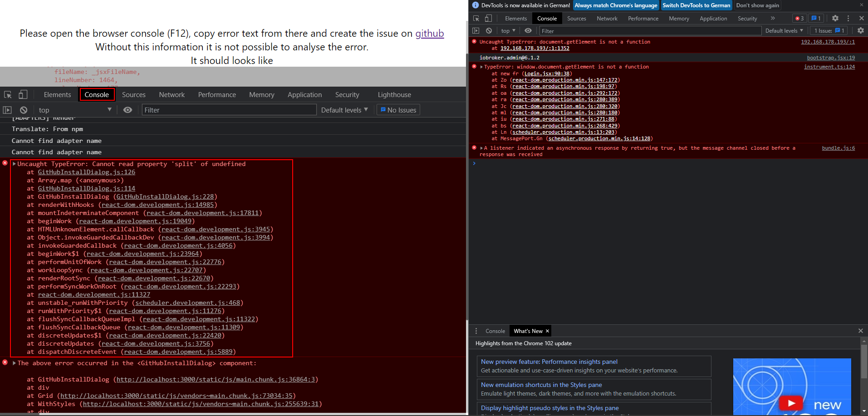Toggle the device toolbar in right DevTools
Viewport: 868px width, 416px height.
click(x=488, y=18)
